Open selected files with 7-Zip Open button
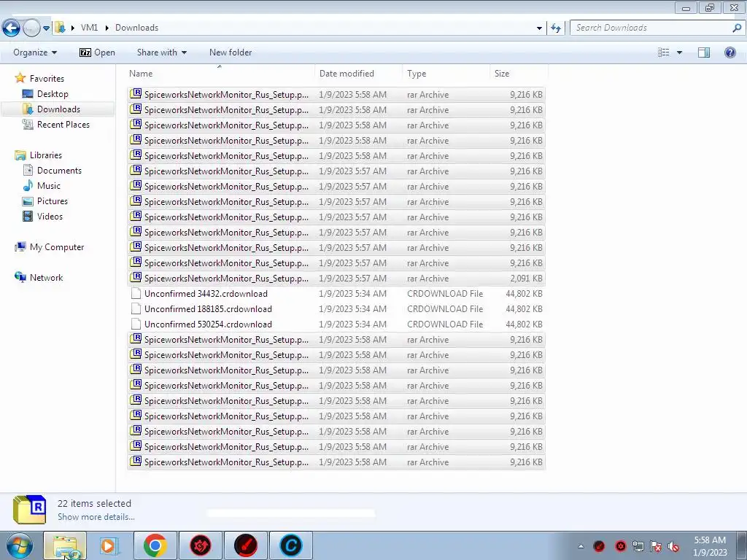This screenshot has height=560, width=747. 98,52
